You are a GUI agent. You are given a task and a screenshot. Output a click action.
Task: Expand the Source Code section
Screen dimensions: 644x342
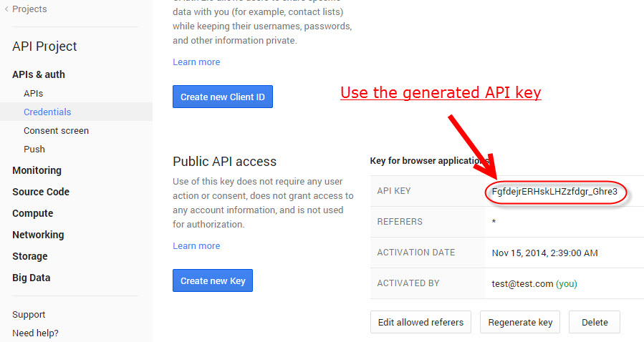[x=41, y=192]
